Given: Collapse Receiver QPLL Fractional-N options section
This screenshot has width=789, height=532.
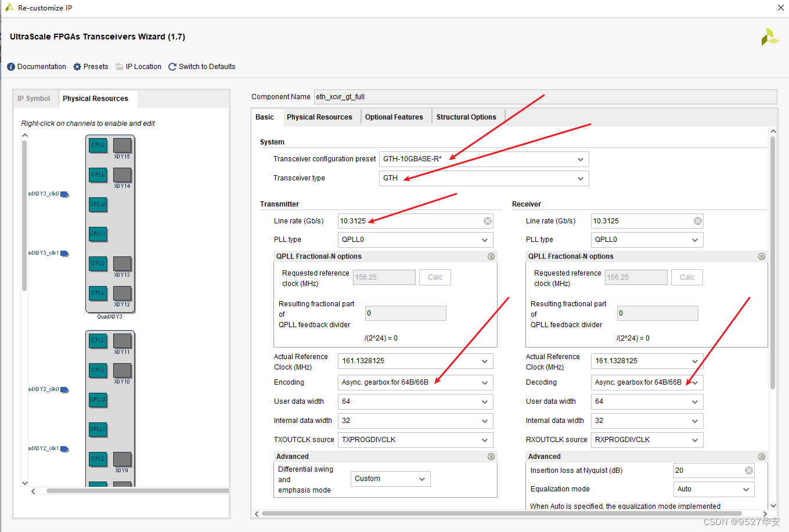Looking at the screenshot, I should pos(762,256).
